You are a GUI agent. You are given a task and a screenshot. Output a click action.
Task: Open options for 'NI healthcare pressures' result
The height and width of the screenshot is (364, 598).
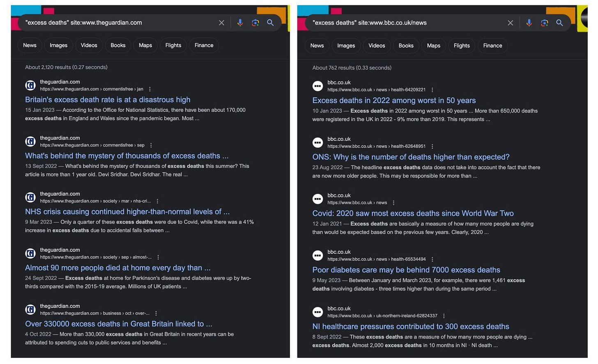pyautogui.click(x=444, y=316)
